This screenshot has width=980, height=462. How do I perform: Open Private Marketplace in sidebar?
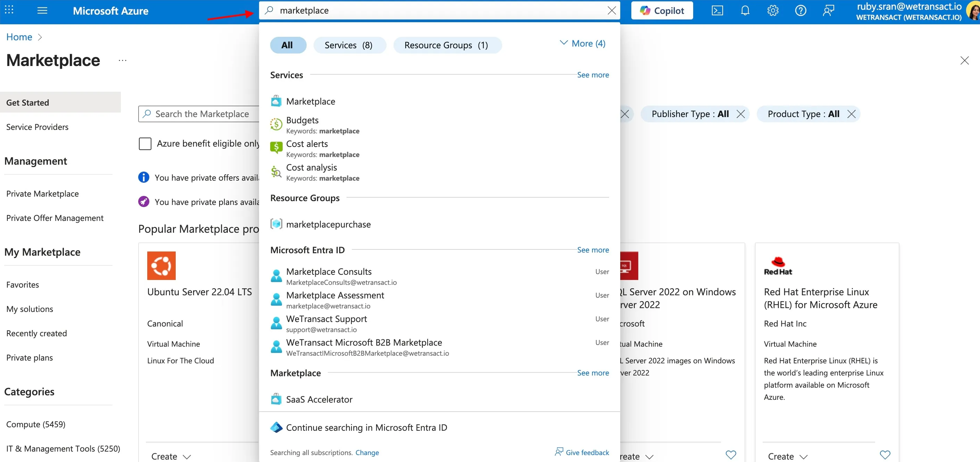pos(42,194)
